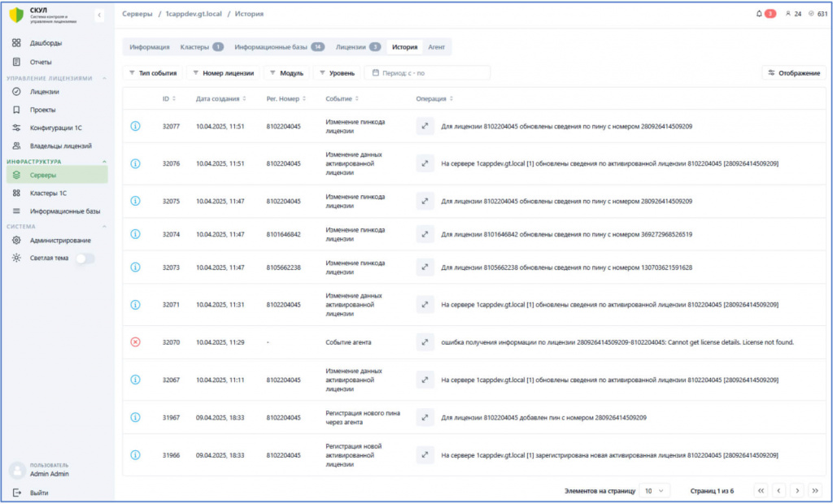
Task: Switch to the Лицензии tab
Action: [358, 47]
